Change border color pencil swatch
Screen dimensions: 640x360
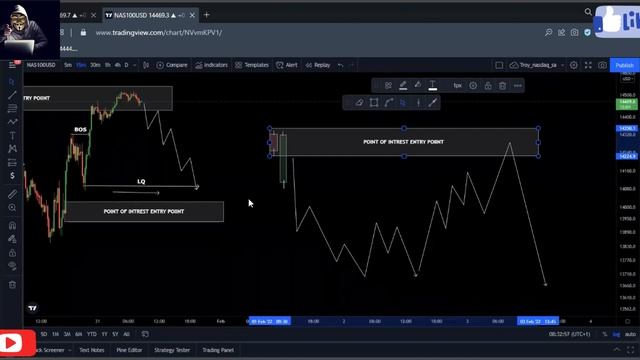point(403,85)
